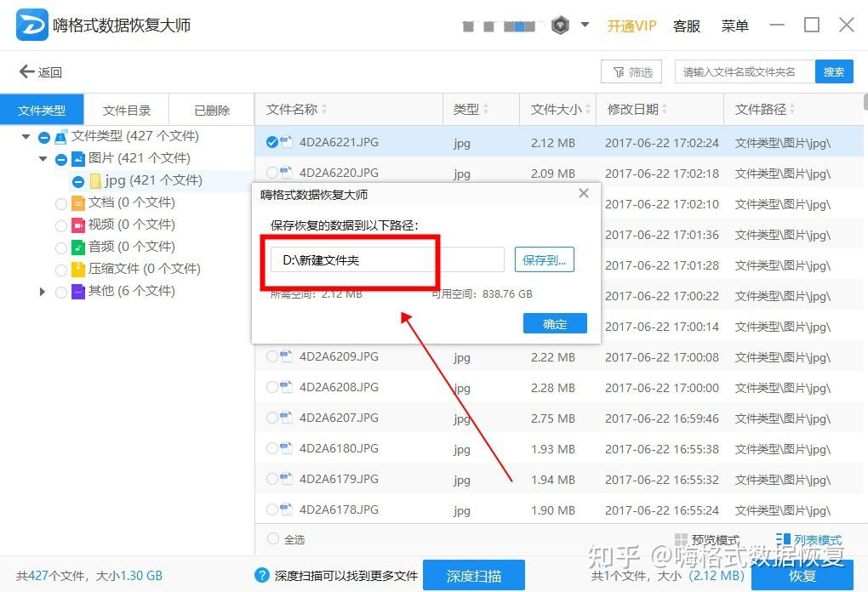Select file name 4D2A6209.JPG
Screen dimensions: 868x592
(339, 357)
